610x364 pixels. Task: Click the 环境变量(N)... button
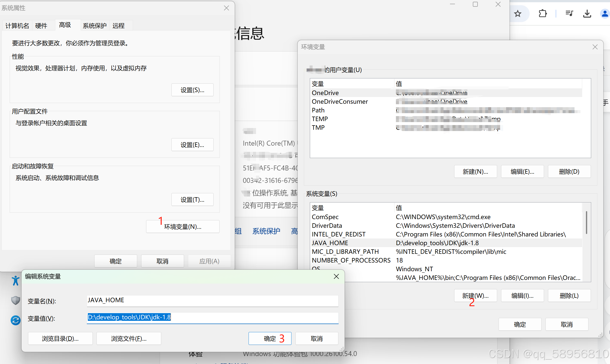[183, 227]
